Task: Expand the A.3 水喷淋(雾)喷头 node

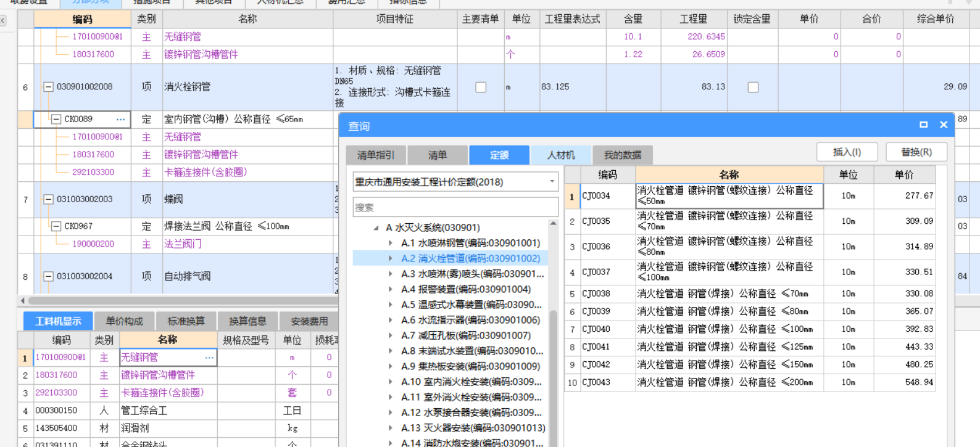Action: pyautogui.click(x=390, y=274)
